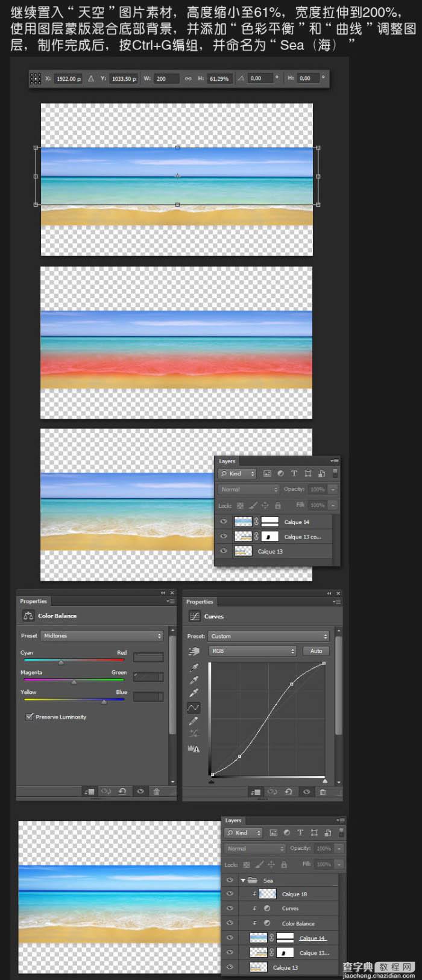Click the lock all padlock in the upper Layers panel
Image resolution: width=422 pixels, height=980 pixels.
(277, 505)
